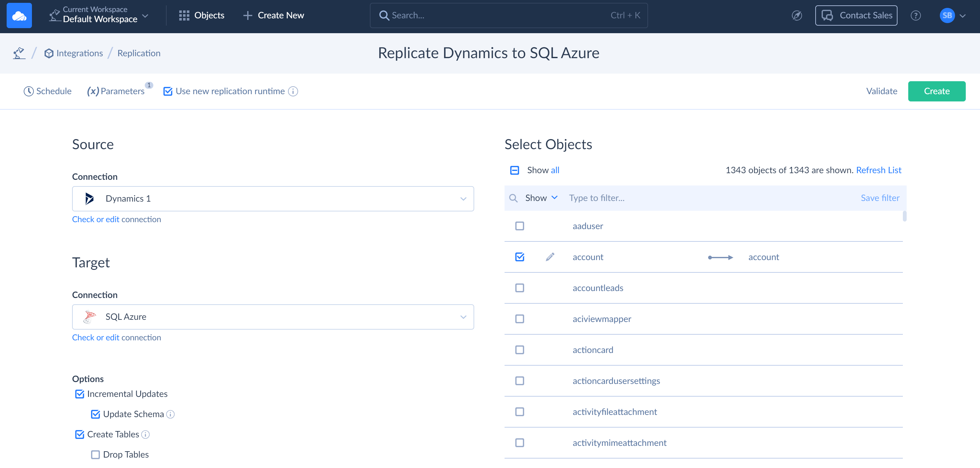The height and width of the screenshot is (468, 980).
Task: Uncheck the account object
Action: (x=519, y=257)
